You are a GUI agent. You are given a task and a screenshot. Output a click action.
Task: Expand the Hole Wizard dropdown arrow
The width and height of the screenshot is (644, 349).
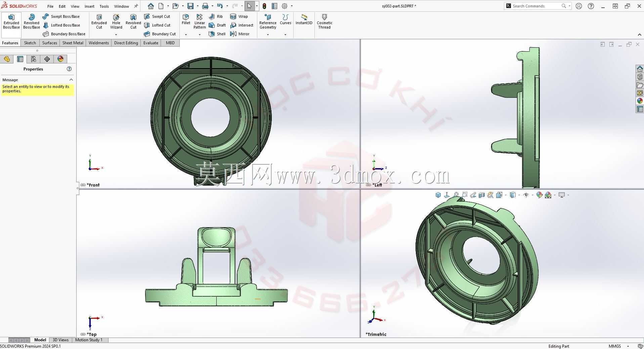pos(116,35)
